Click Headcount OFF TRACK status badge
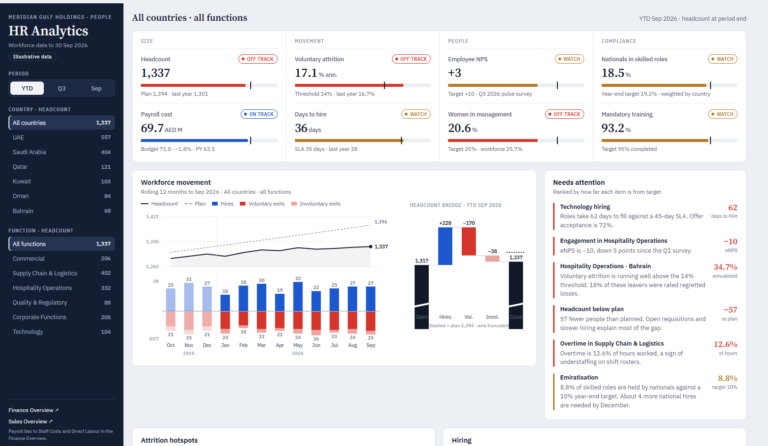This screenshot has height=446, width=768. coord(258,59)
